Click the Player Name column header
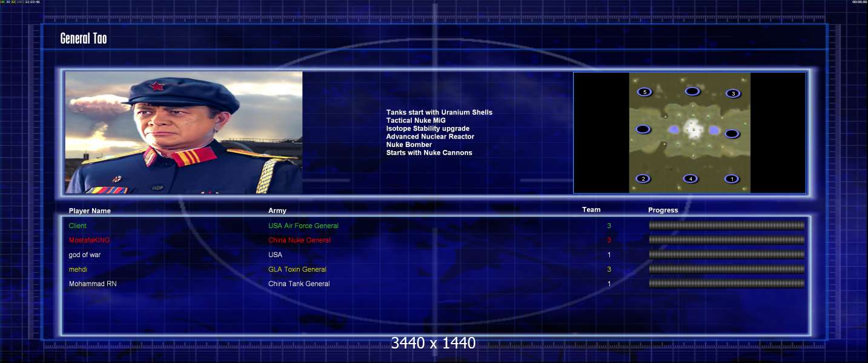This screenshot has height=363, width=868. coord(90,211)
